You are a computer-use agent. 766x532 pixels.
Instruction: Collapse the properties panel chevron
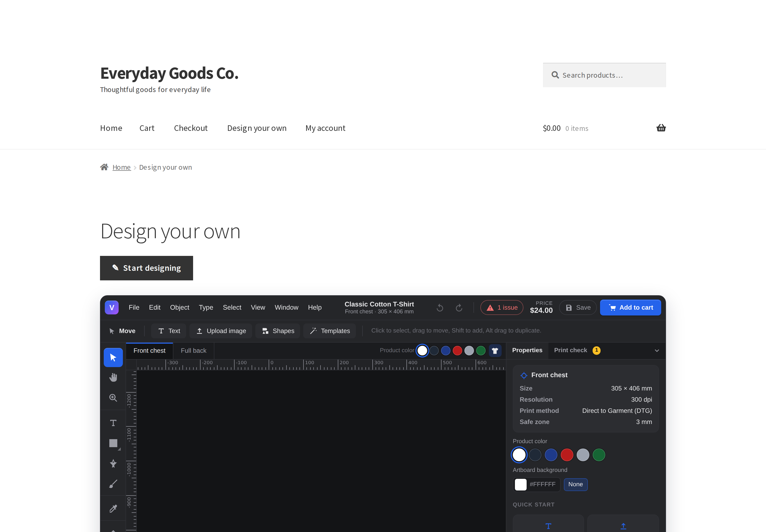tap(657, 351)
